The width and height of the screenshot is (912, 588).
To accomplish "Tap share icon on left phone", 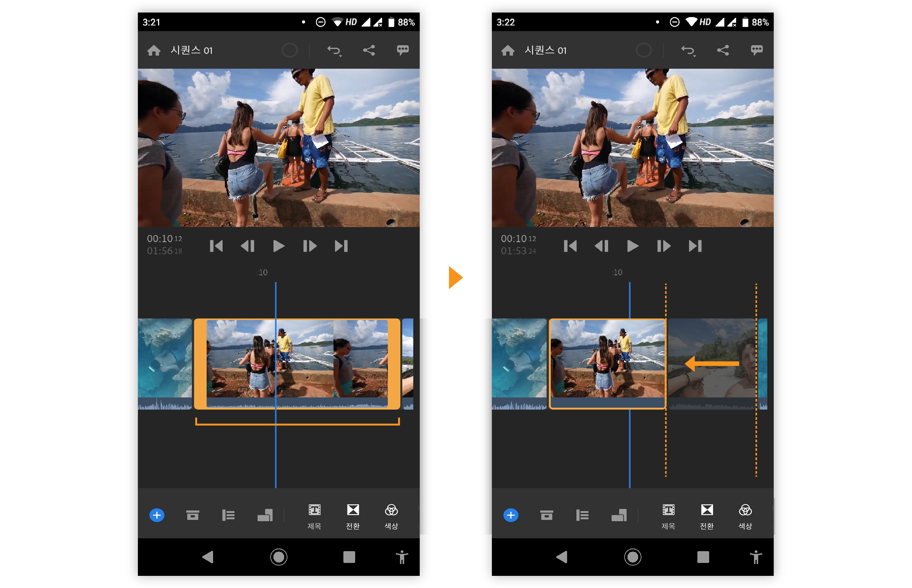I will pyautogui.click(x=369, y=50).
